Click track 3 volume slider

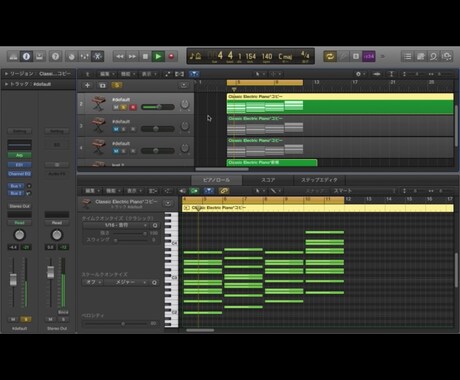pyautogui.click(x=158, y=129)
